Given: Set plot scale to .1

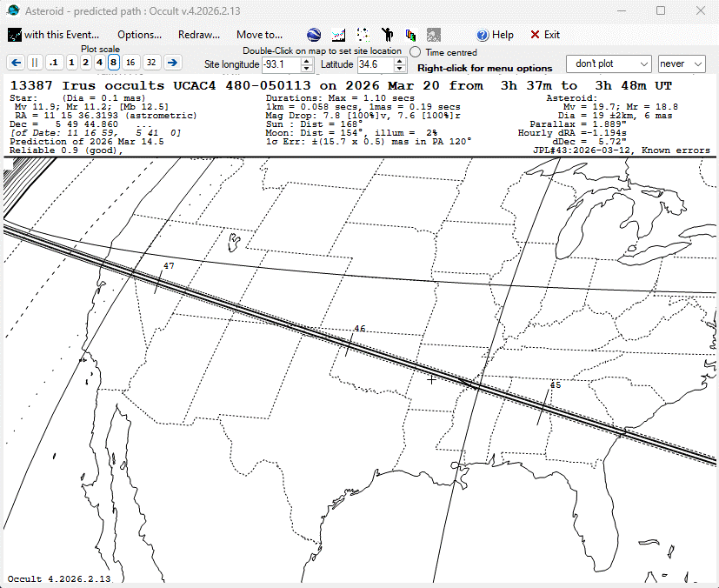Looking at the screenshot, I should [54, 63].
